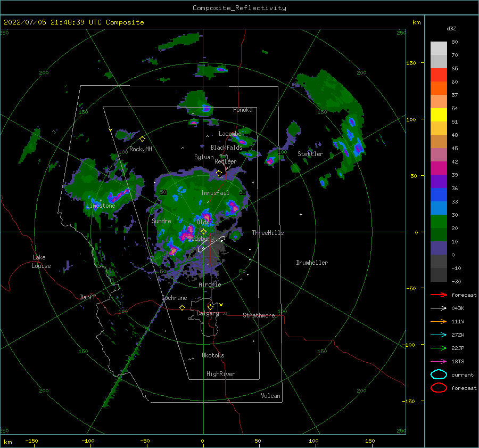479x448 pixels.
Task: Click the Banff label
Action: [x=88, y=297]
